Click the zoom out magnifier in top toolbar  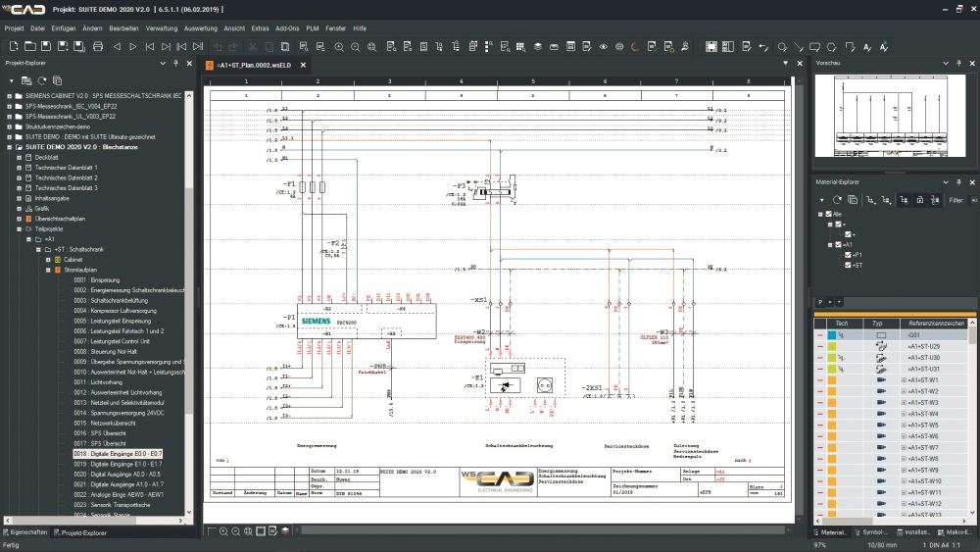(x=355, y=47)
